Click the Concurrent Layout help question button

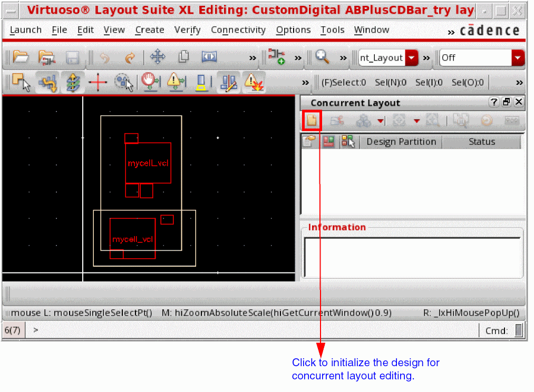tap(493, 102)
